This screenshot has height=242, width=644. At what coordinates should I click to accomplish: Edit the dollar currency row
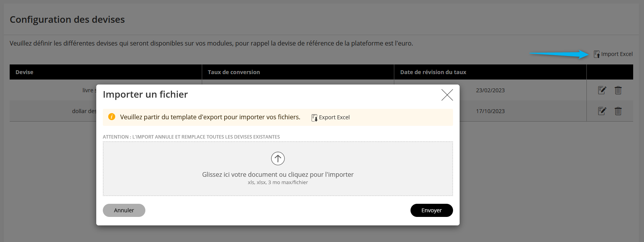click(602, 111)
